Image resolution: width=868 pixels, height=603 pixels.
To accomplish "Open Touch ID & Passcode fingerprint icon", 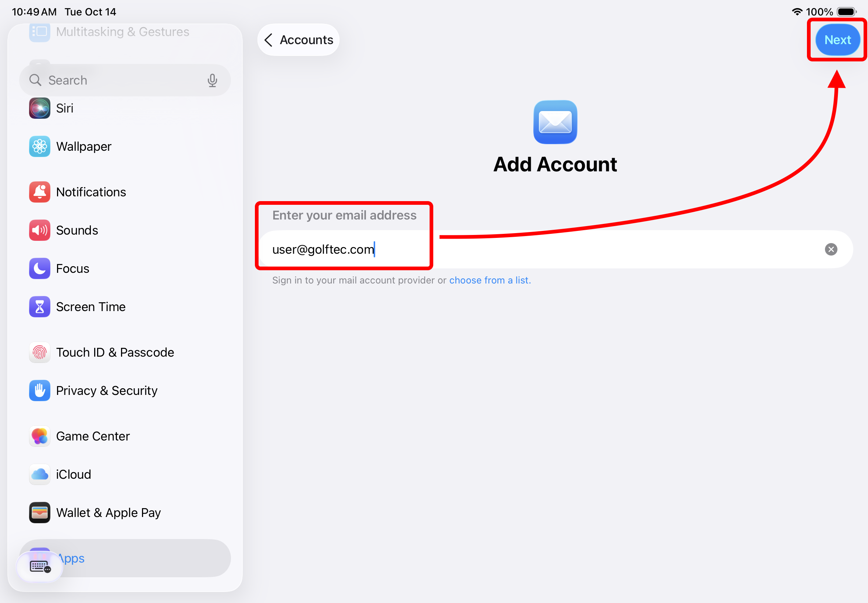I will [39, 353].
